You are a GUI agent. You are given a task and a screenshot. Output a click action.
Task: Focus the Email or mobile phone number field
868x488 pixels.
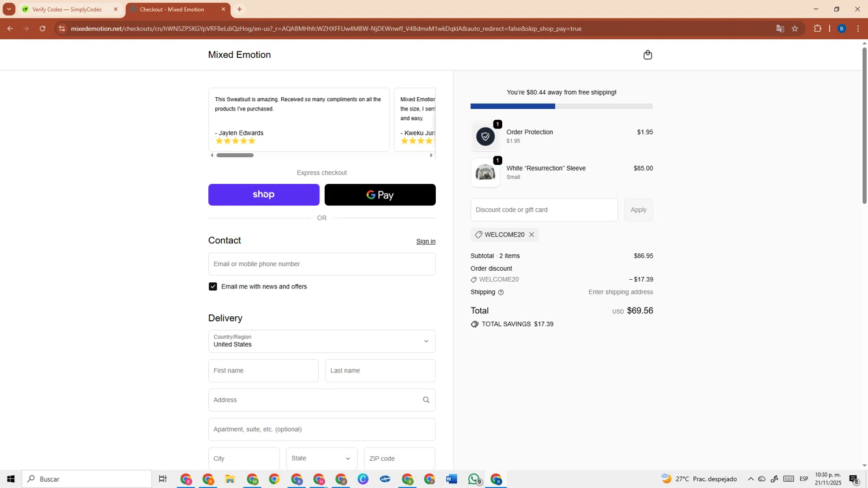pyautogui.click(x=322, y=264)
